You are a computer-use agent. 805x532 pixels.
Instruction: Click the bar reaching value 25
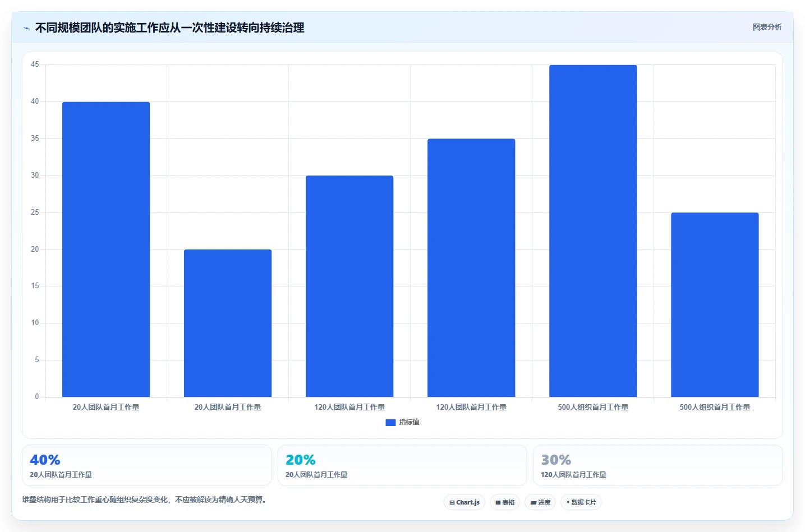[715, 305]
